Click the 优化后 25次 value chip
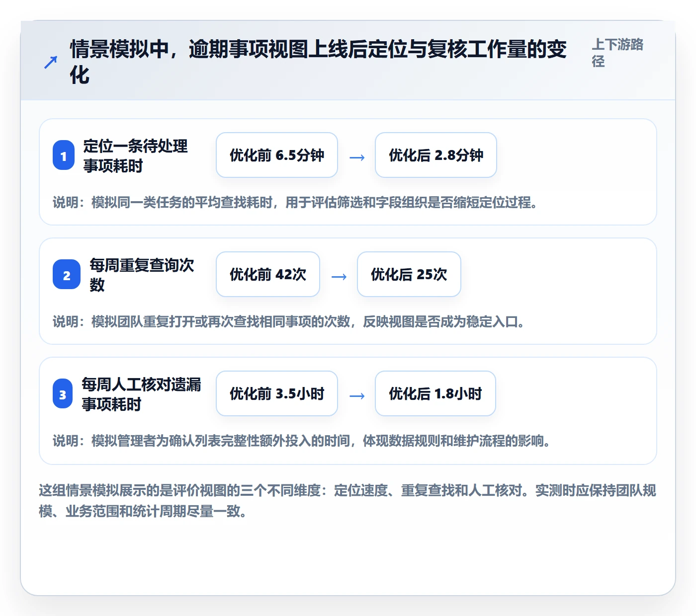The width and height of the screenshot is (696, 616). (409, 274)
